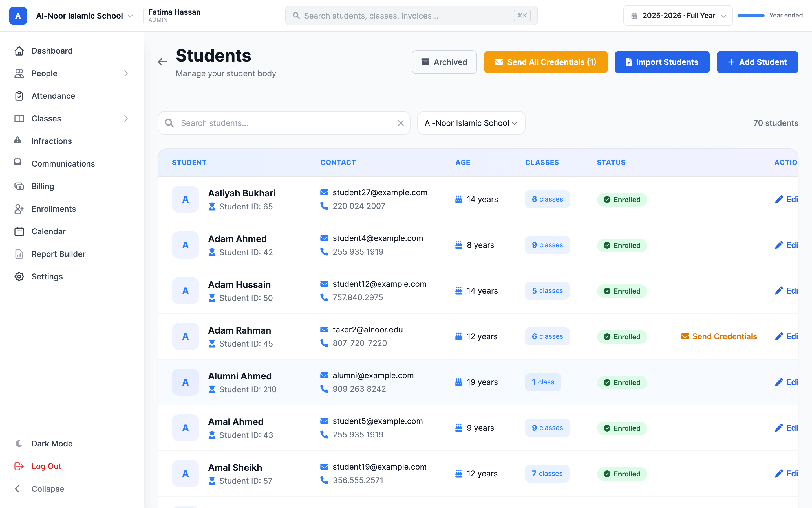This screenshot has width=812, height=508.
Task: Click the Add Student button
Action: 757,62
